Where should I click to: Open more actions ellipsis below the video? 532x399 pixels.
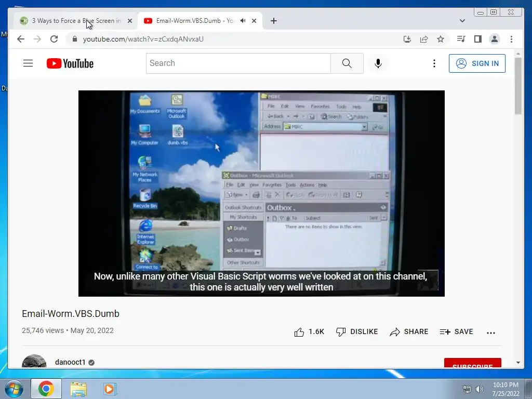coord(491,333)
